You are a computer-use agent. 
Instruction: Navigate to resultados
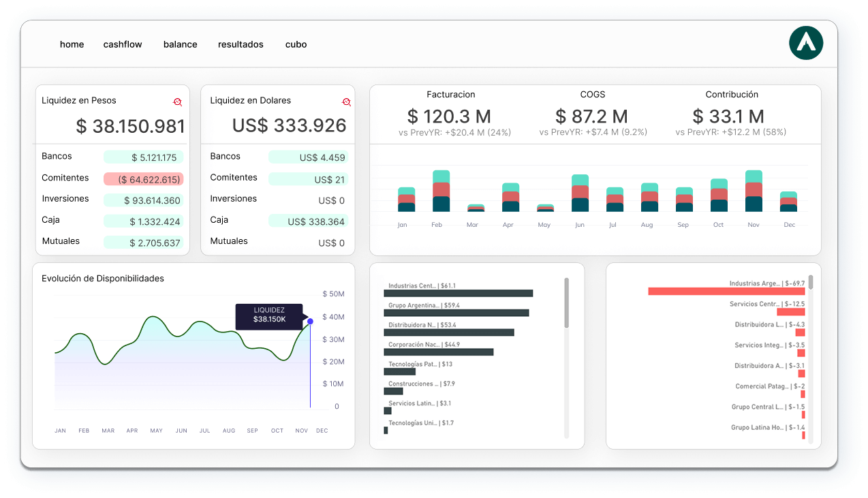click(241, 44)
